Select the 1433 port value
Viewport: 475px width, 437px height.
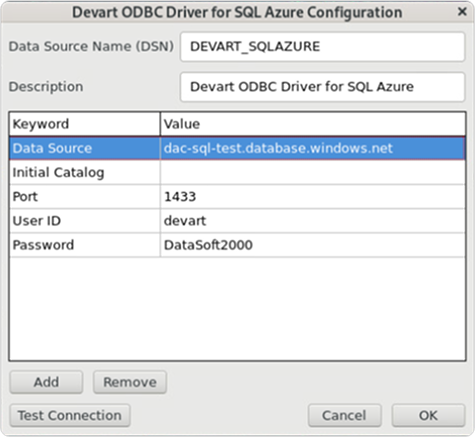coord(313,197)
